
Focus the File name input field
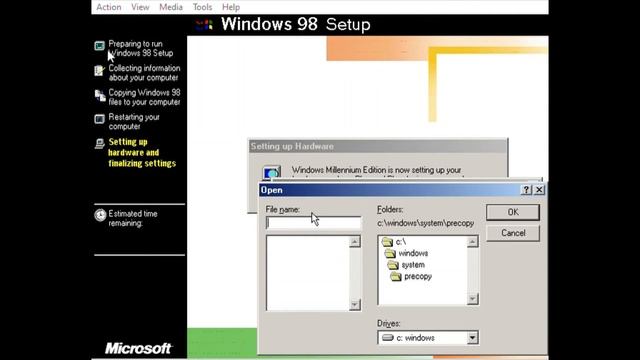click(313, 223)
